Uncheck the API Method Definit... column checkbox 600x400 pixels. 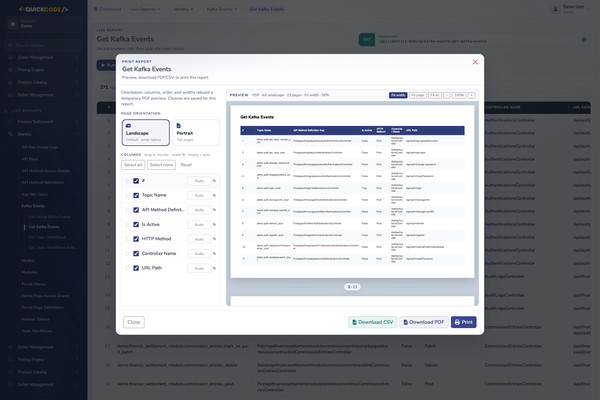pos(136,210)
